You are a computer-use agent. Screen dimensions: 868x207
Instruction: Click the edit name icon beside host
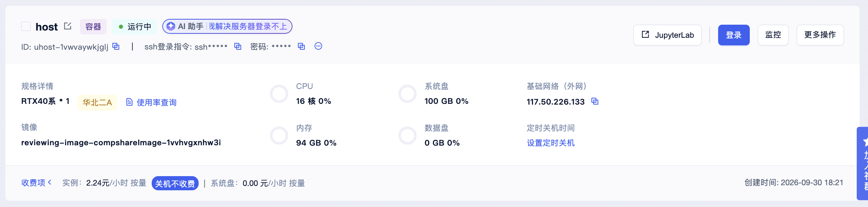(68, 26)
